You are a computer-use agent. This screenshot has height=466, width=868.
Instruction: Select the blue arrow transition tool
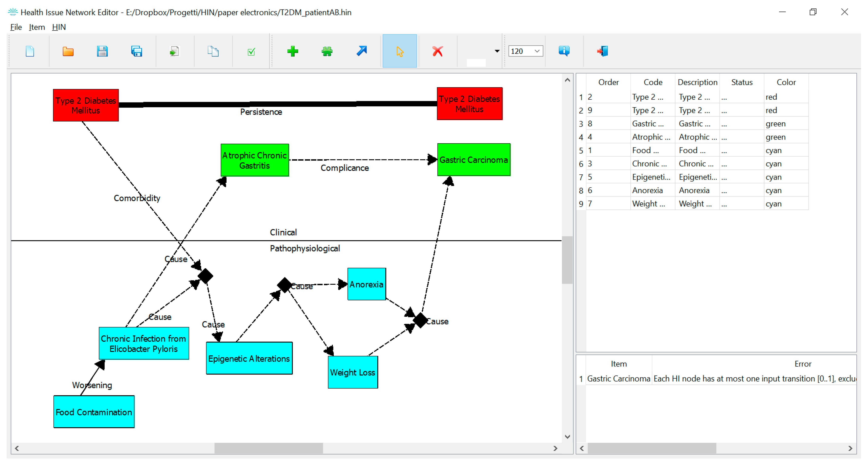click(362, 52)
